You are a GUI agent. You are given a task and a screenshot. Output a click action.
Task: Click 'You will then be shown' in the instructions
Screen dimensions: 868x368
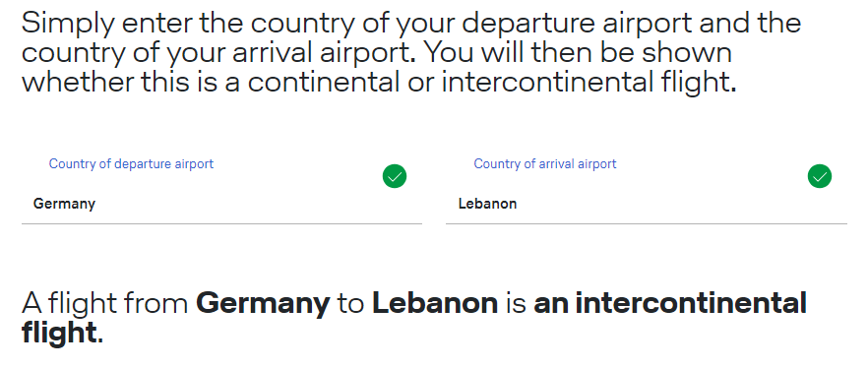pos(578,52)
